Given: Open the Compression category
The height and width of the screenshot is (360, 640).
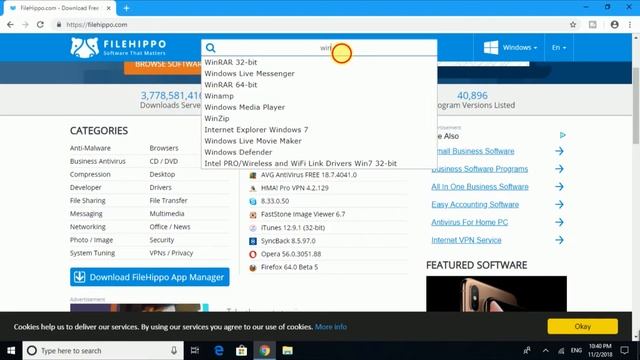Looking at the screenshot, I should pos(90,174).
